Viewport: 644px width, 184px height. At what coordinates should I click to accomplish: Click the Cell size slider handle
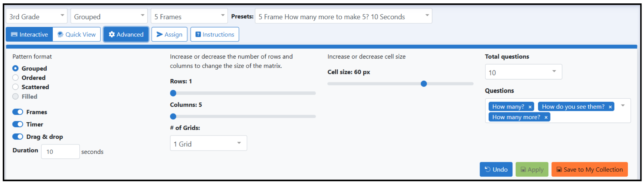[x=424, y=84]
